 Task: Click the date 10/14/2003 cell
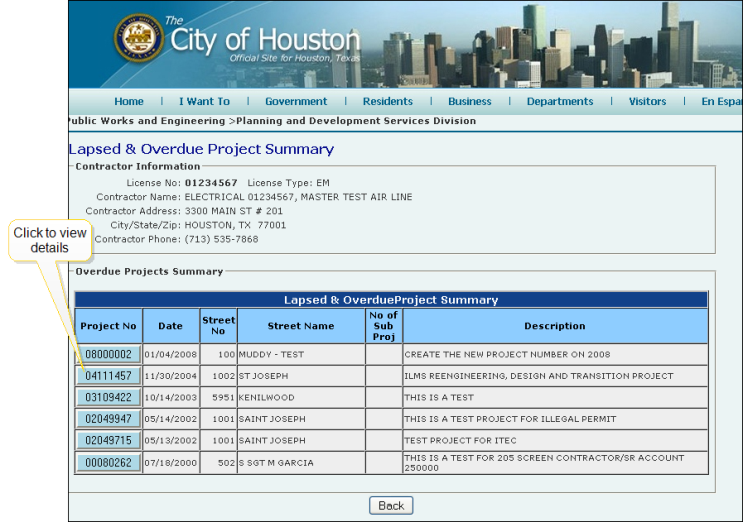(171, 397)
